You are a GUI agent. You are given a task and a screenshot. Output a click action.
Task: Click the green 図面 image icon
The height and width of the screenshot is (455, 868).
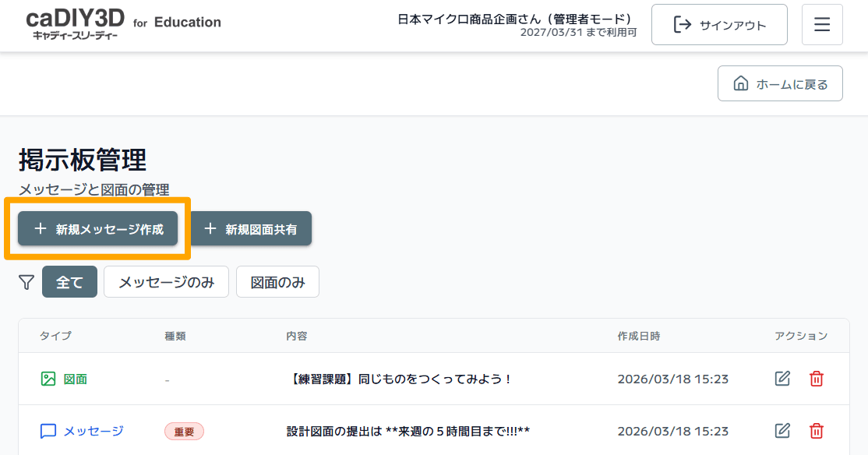48,379
